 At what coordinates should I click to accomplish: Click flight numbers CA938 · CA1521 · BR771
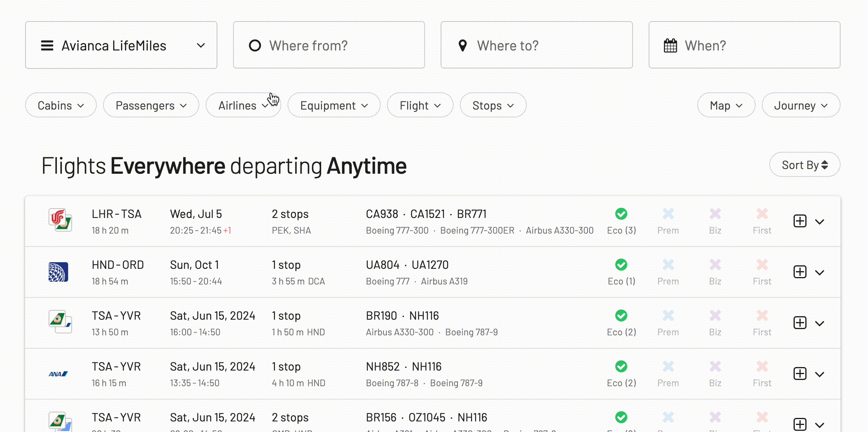[426, 214]
